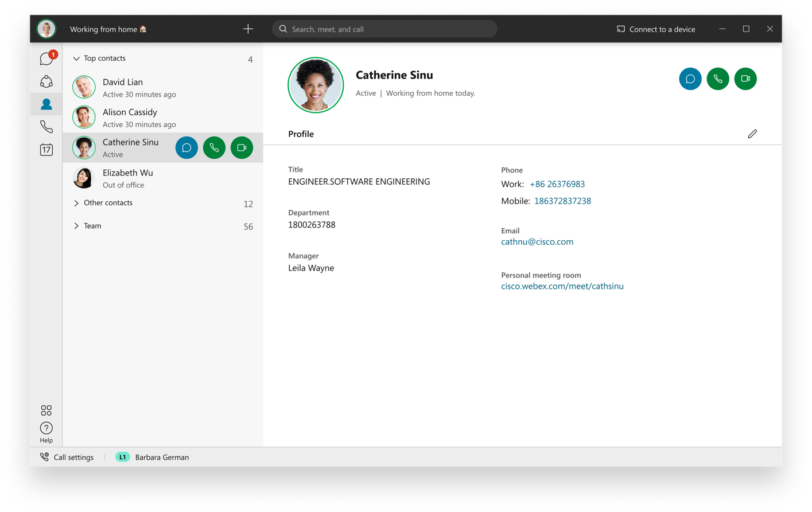Viewport: 812px width, 512px height.
Task: Open the Calendar icon showing 17
Action: pos(46,150)
